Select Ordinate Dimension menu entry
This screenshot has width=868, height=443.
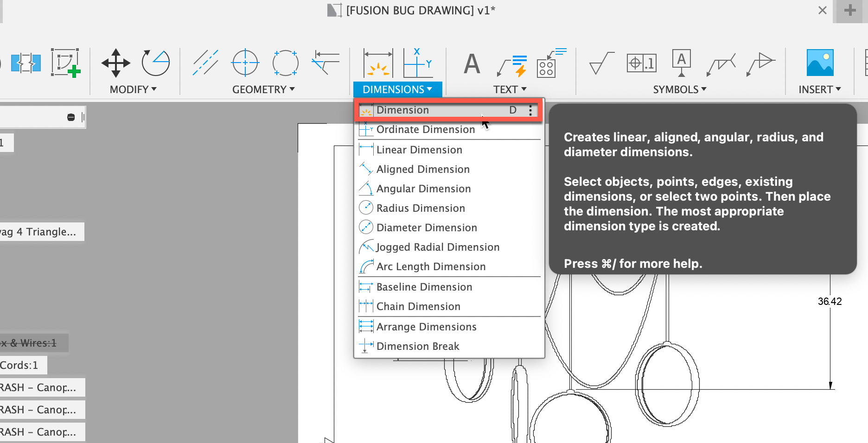coord(449,130)
